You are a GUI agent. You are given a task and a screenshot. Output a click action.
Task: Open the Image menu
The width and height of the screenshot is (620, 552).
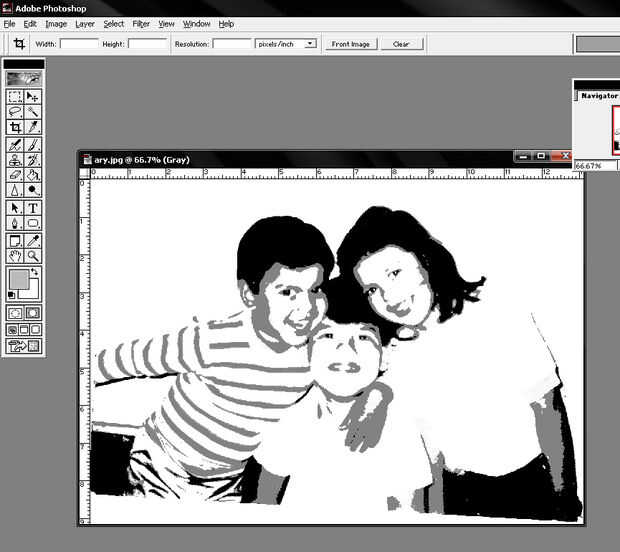(x=56, y=23)
